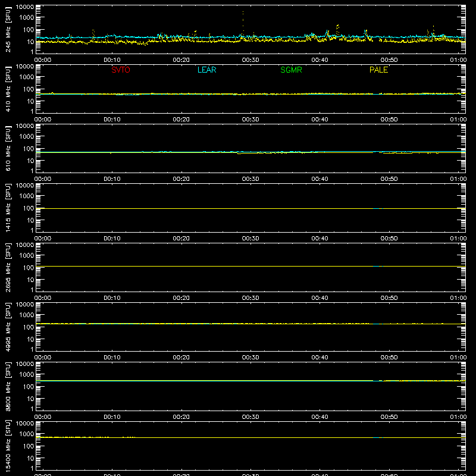This screenshot has height=476, width=476.
Task: Click 00:30 time label under 245 MHz plot
Action: pyautogui.click(x=250, y=60)
